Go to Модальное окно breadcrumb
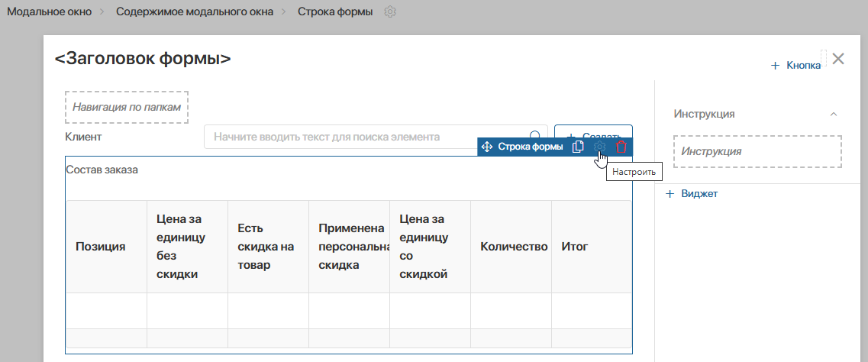This screenshot has width=868, height=362. coord(50,11)
